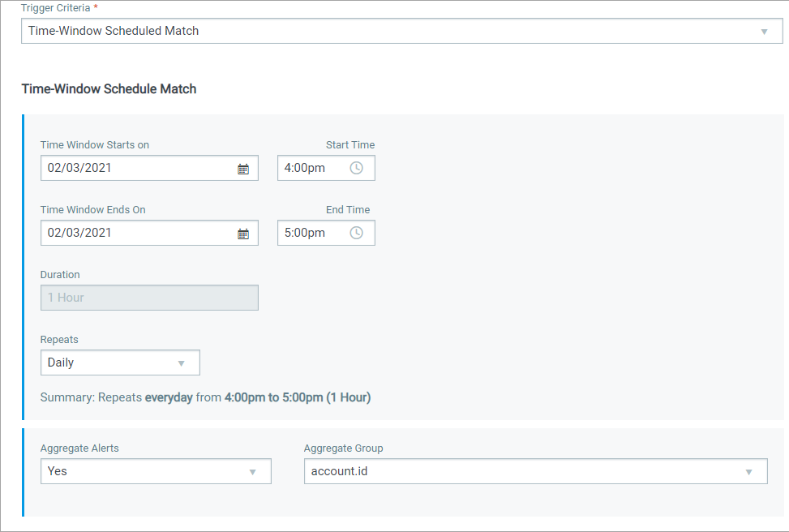Click the Time-Window Schedule Match heading
Screen dimensions: 789x532
click(109, 89)
